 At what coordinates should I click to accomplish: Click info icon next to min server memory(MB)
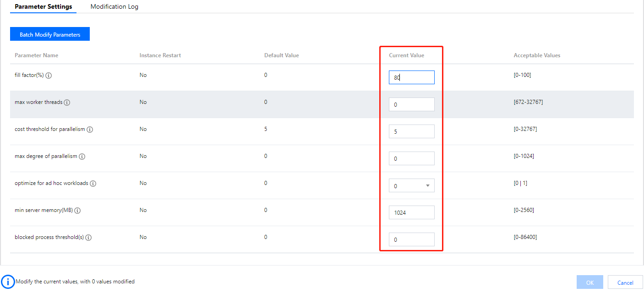(x=77, y=211)
